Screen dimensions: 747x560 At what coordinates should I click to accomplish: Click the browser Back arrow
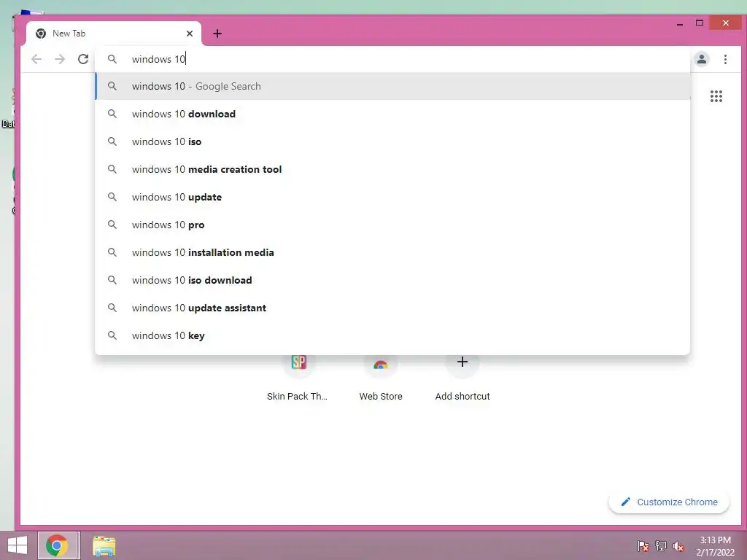[36, 59]
